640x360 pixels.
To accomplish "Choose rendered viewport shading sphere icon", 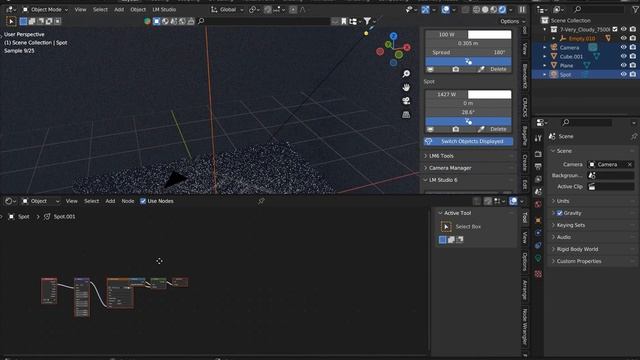I will tap(502, 9).
